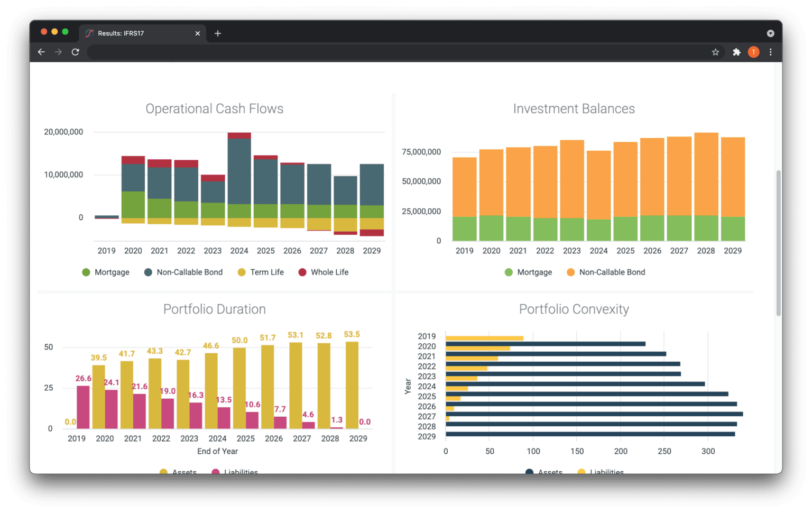Open a new tab with the plus button

click(x=217, y=33)
